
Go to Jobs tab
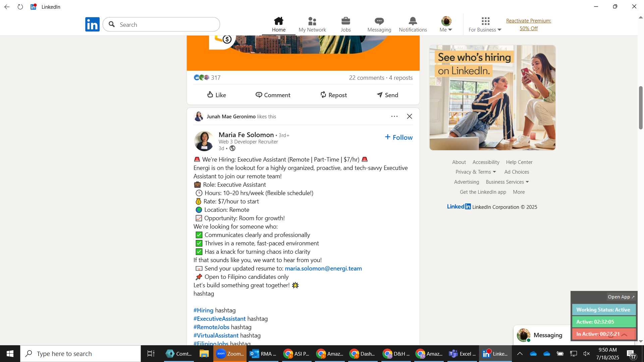pyautogui.click(x=346, y=24)
